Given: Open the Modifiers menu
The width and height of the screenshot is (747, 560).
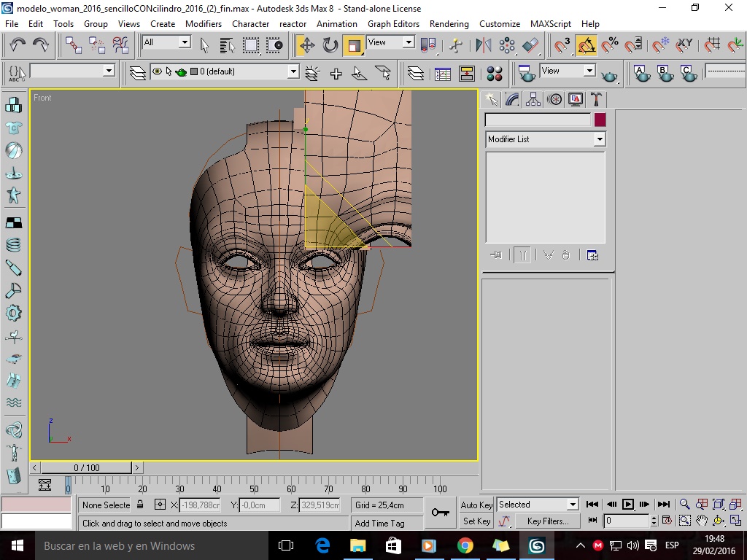Looking at the screenshot, I should point(204,24).
